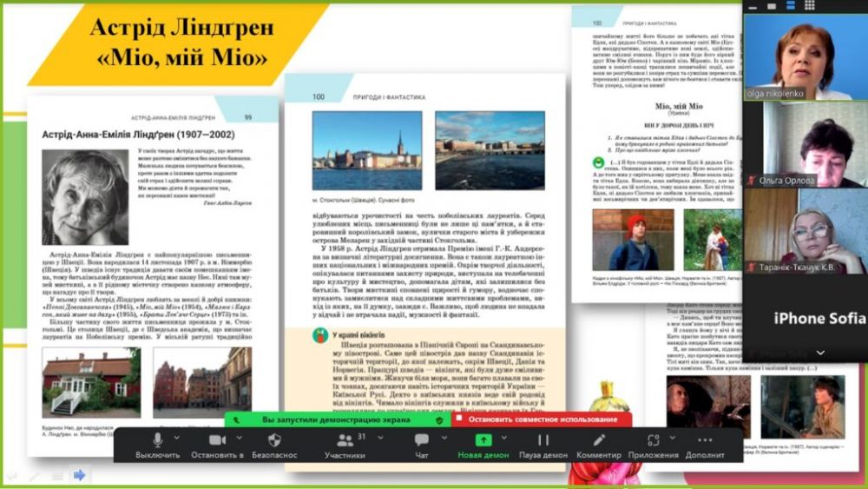Advance the slide with the blue arrow
This screenshot has width=868, height=489.
[x=79, y=474]
